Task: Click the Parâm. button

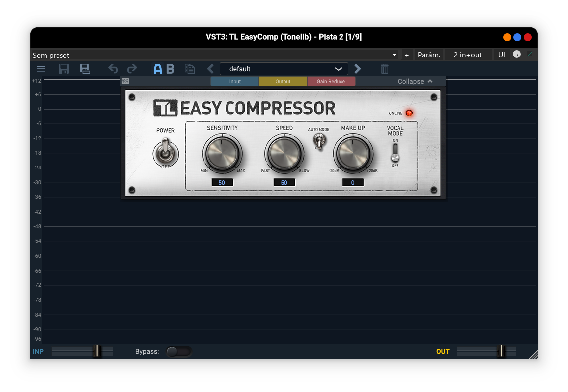Action: click(x=429, y=55)
